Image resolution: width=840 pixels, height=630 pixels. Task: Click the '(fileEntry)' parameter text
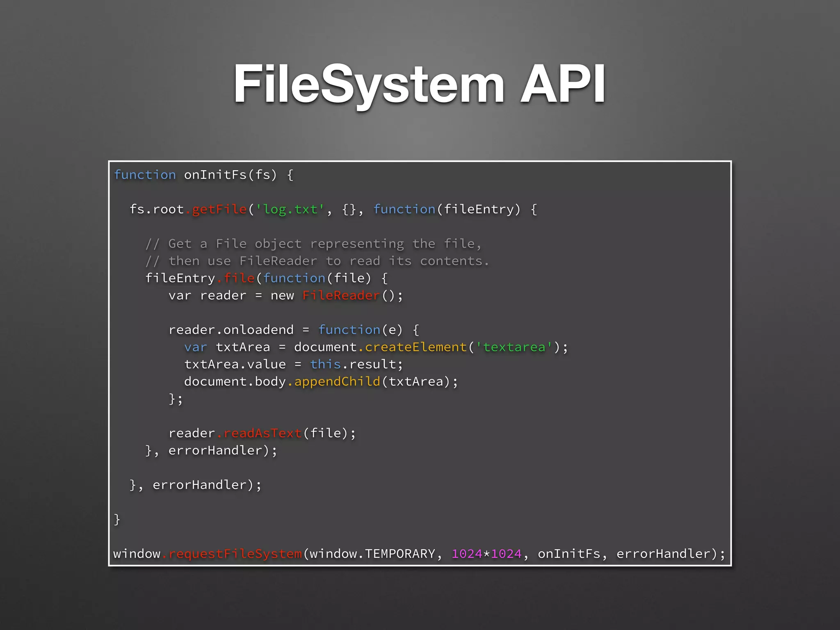pyautogui.click(x=479, y=210)
